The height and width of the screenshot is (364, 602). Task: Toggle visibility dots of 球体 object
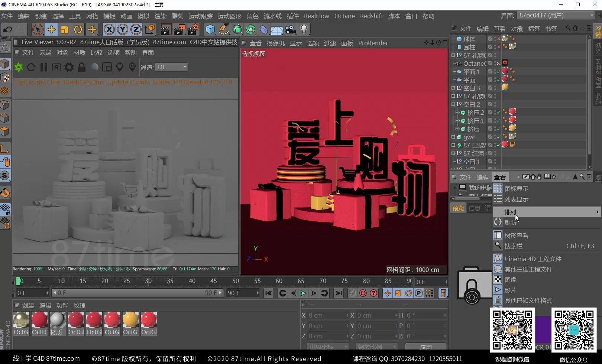[x=495, y=39]
